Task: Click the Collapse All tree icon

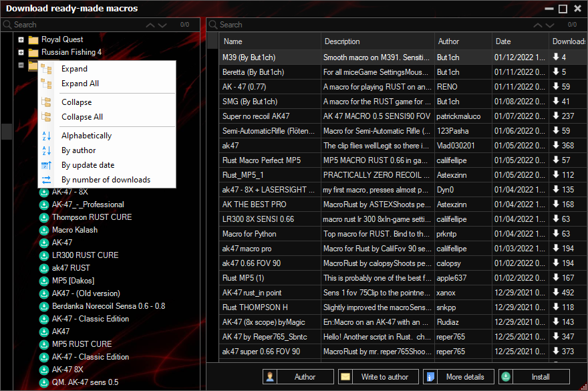Action: [47, 117]
